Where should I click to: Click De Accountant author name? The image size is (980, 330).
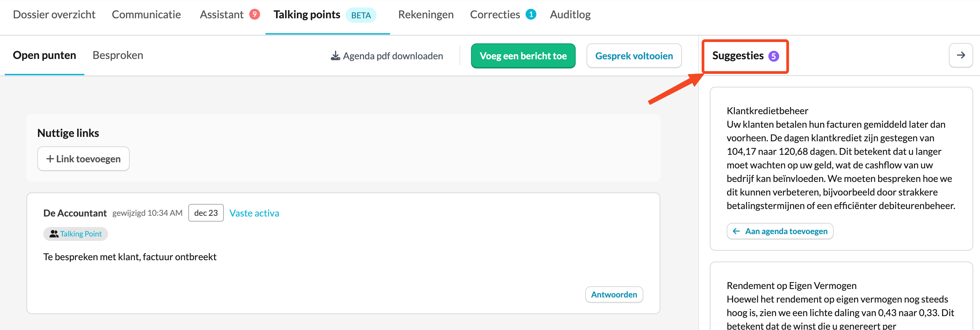pos(75,213)
